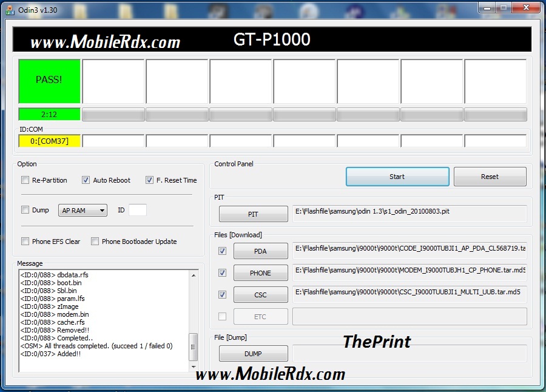Click the GT-P1000 banner title
546x392 pixels.
coord(272,39)
